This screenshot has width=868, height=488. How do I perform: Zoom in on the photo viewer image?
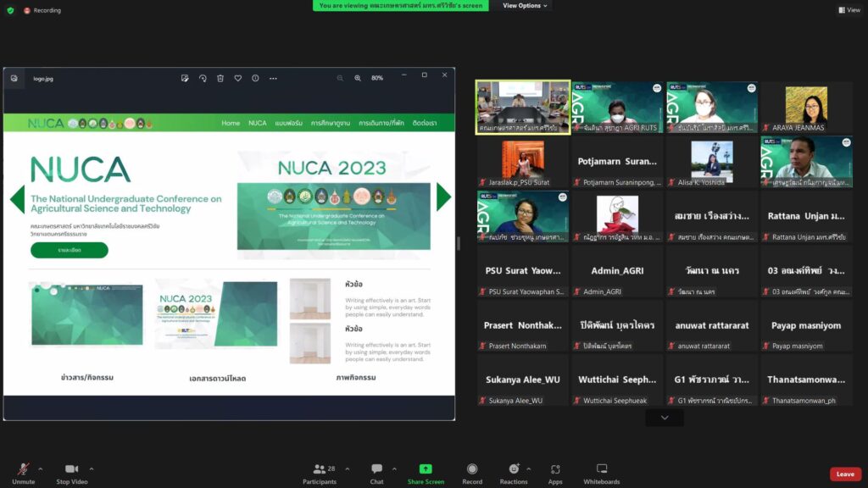coord(358,78)
